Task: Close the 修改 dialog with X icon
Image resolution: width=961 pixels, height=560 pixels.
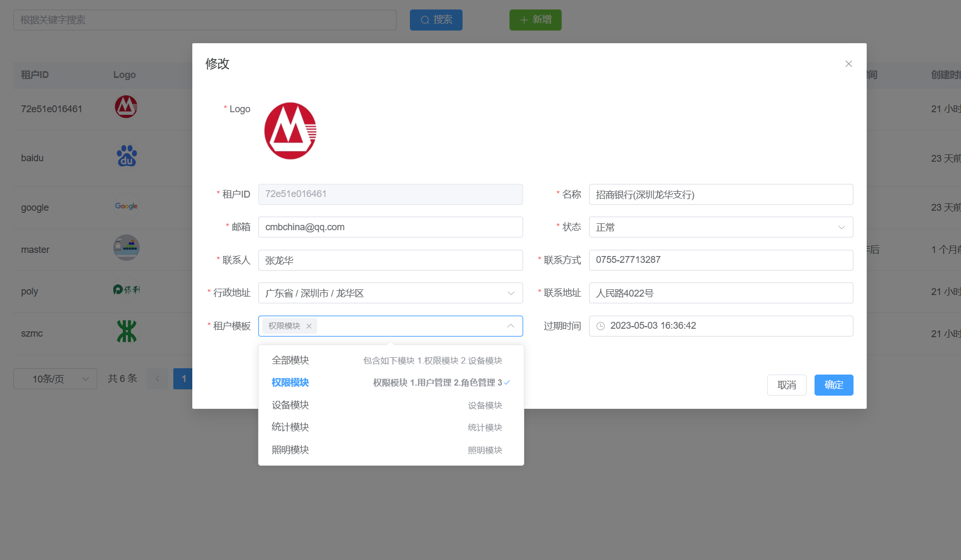Action: (848, 64)
